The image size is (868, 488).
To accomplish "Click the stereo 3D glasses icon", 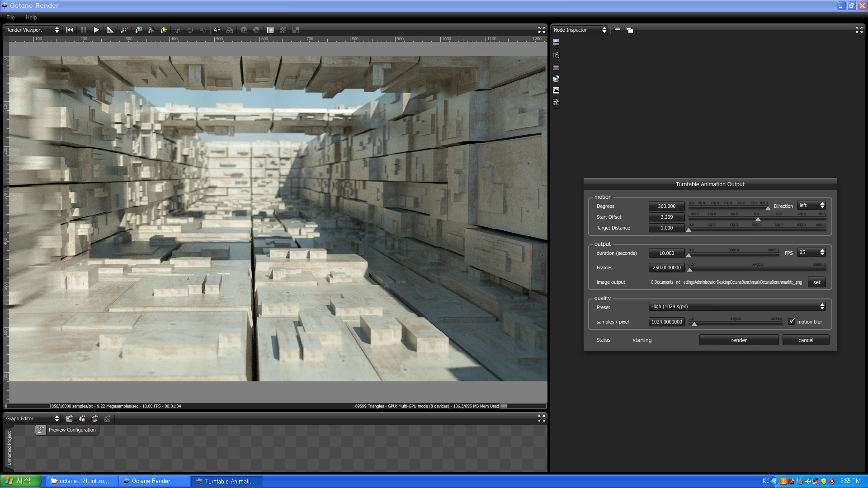I will [230, 30].
